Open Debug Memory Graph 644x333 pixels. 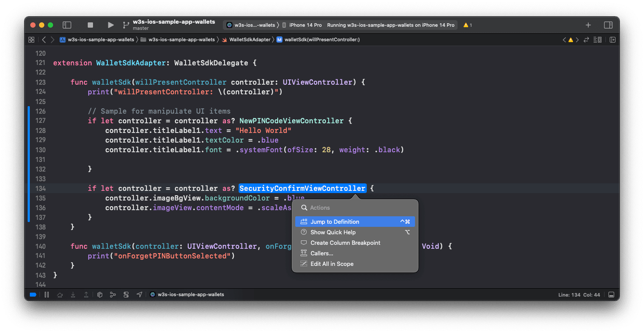(113, 294)
